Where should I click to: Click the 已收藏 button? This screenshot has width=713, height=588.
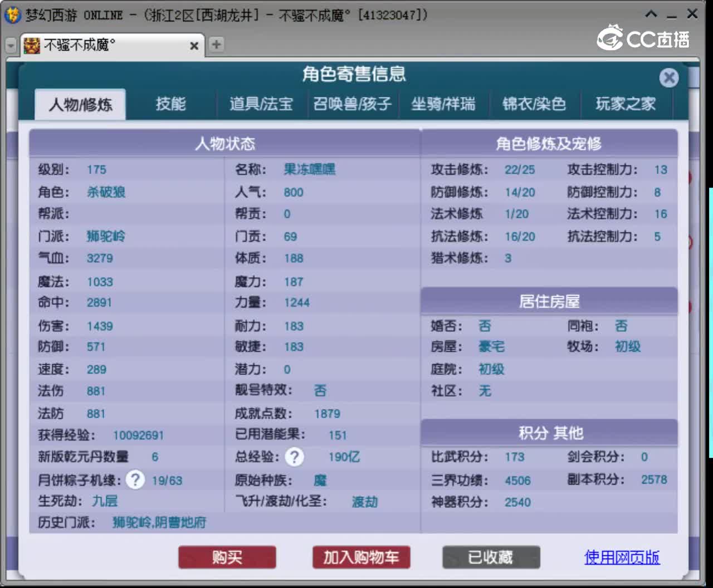pos(491,557)
